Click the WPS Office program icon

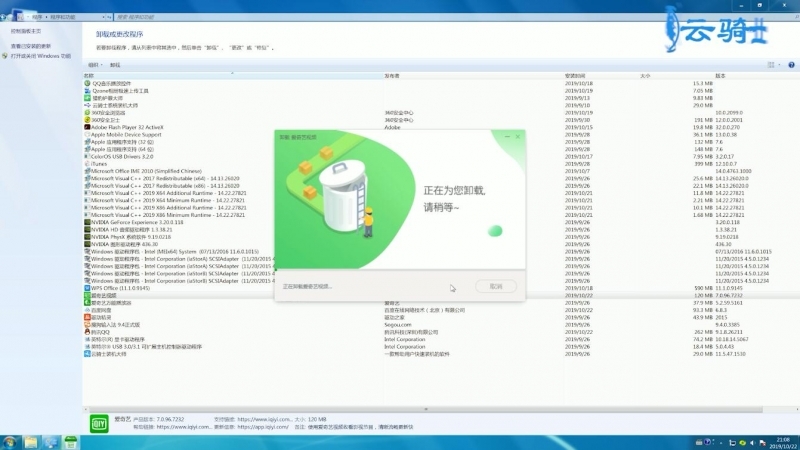[x=87, y=288]
